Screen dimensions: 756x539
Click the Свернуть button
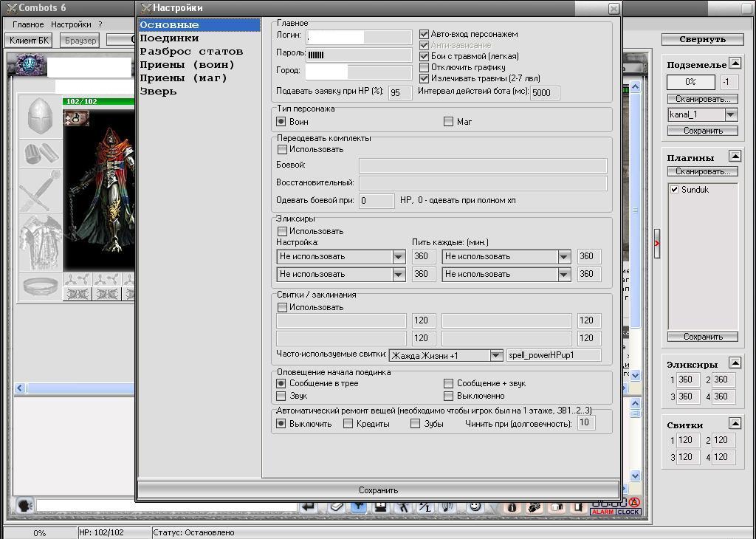pos(702,39)
